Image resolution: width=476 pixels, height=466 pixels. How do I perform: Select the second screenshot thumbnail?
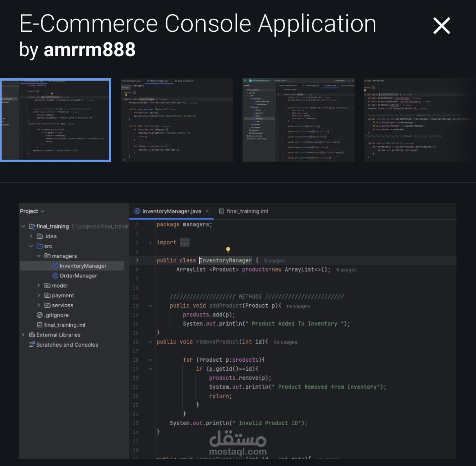(177, 120)
